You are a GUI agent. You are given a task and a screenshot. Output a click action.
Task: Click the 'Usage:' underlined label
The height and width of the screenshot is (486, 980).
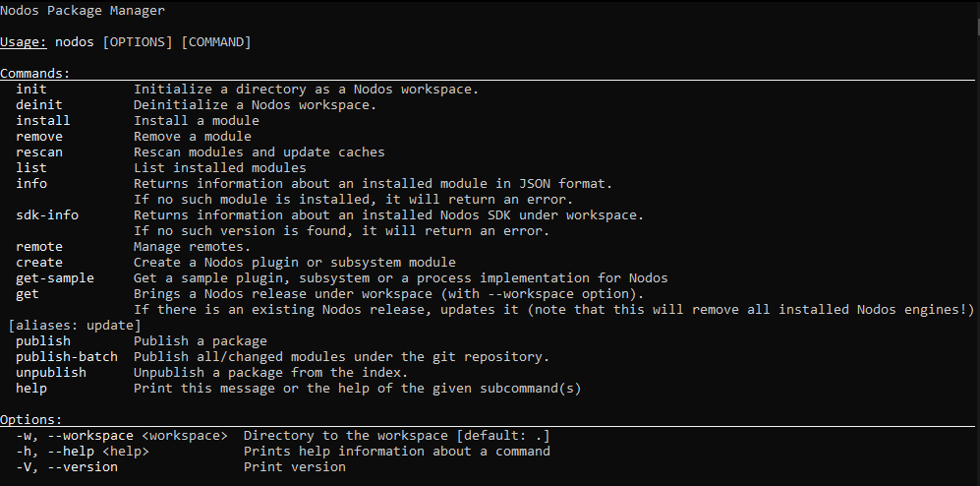tap(24, 42)
